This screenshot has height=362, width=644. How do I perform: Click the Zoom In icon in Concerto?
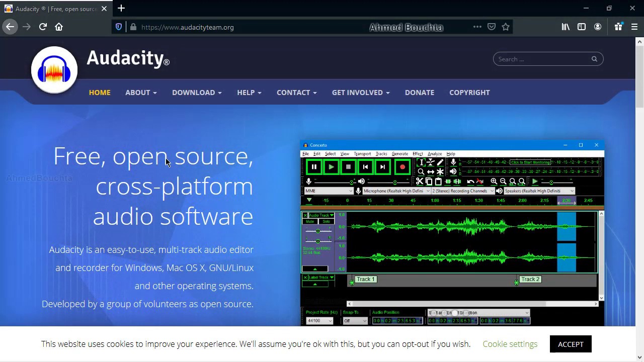pos(494,182)
